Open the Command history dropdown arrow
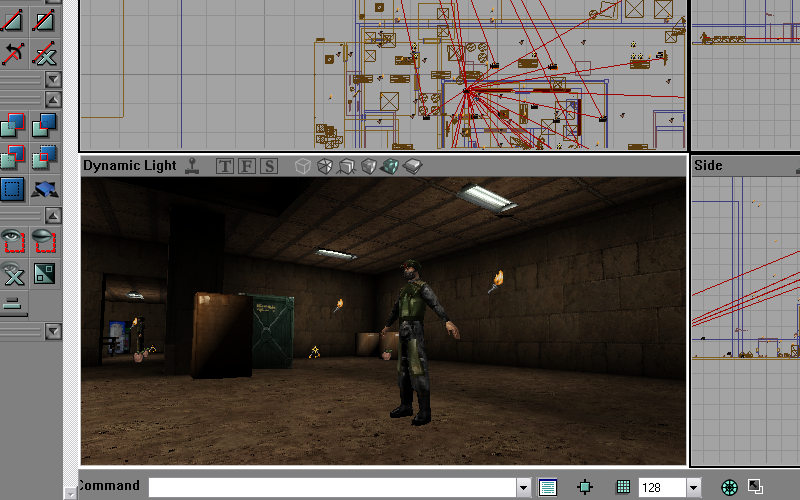The width and height of the screenshot is (800, 500). pyautogui.click(x=523, y=488)
